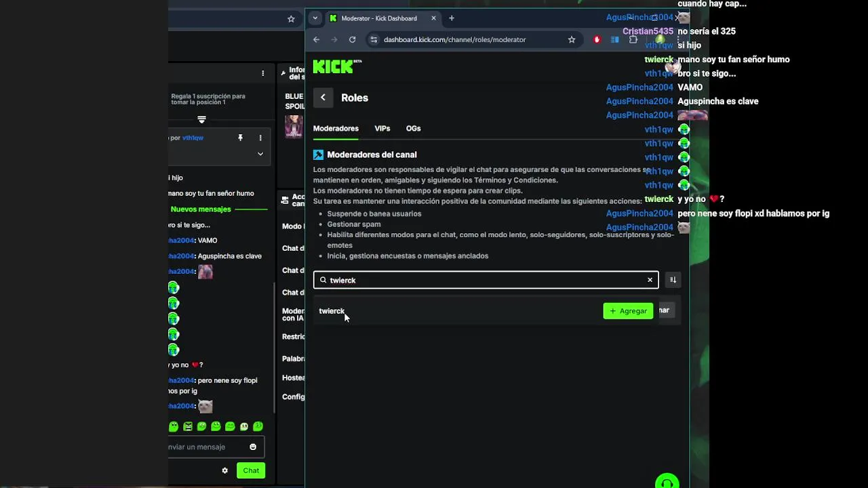Reload the Kick Dashboard page

352,39
